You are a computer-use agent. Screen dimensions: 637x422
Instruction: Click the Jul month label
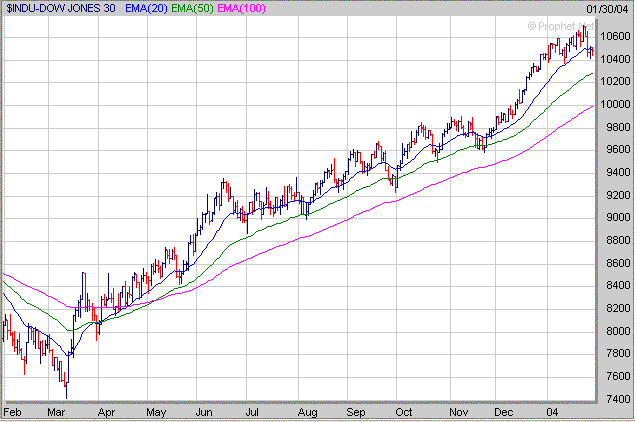(252, 412)
